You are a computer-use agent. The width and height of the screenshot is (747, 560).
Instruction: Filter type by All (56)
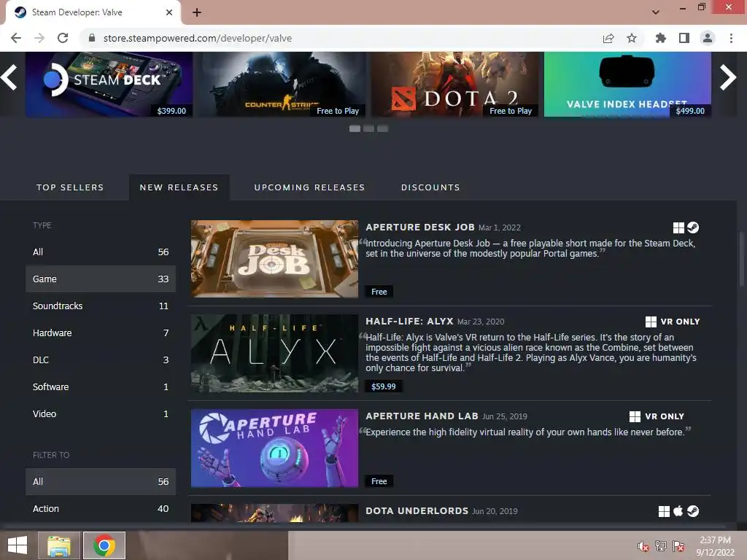(x=101, y=252)
